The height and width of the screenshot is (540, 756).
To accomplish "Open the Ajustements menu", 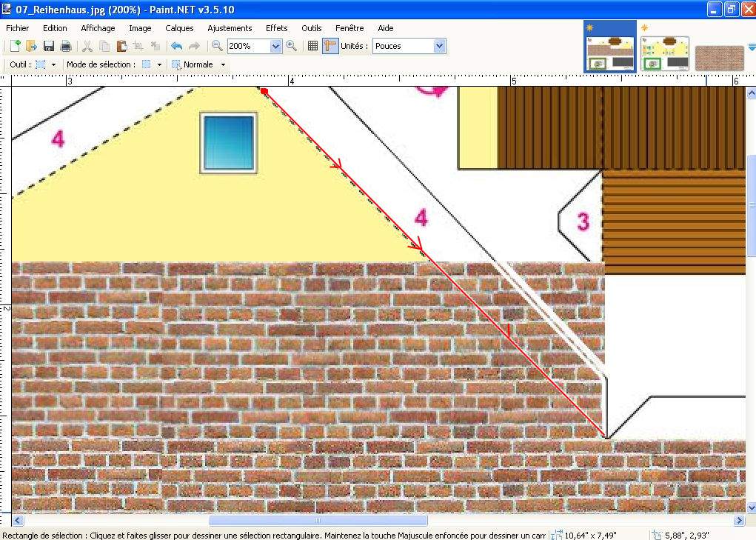I will [230, 28].
